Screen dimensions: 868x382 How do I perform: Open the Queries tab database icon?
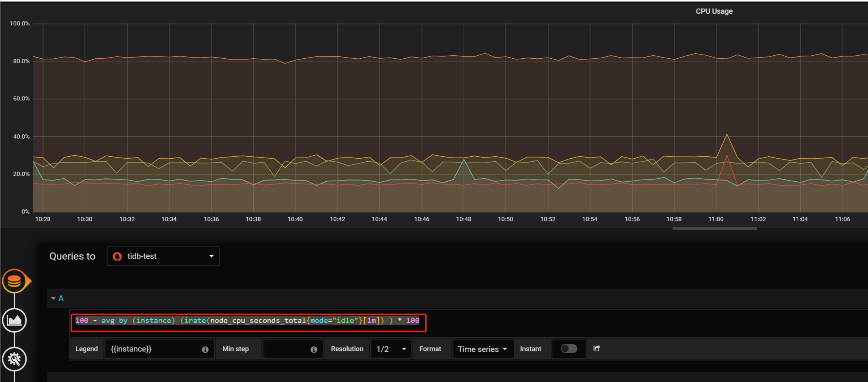(x=14, y=281)
